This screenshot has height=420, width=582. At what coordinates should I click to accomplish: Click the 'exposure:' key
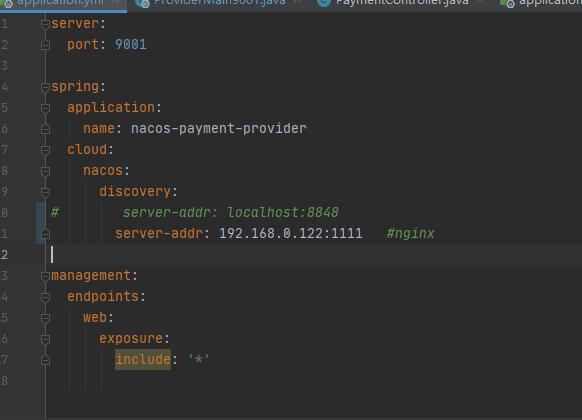(x=134, y=338)
